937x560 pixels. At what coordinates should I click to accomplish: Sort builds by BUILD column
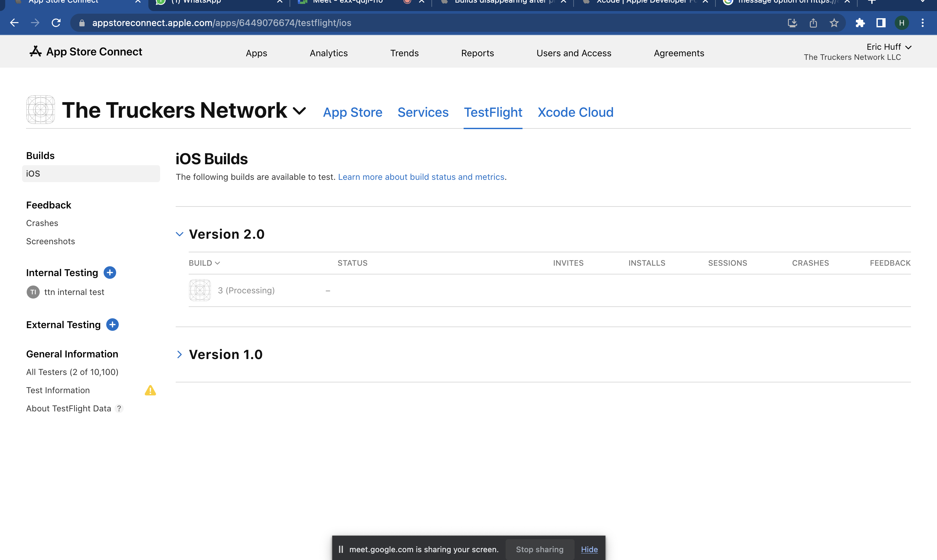coord(204,263)
